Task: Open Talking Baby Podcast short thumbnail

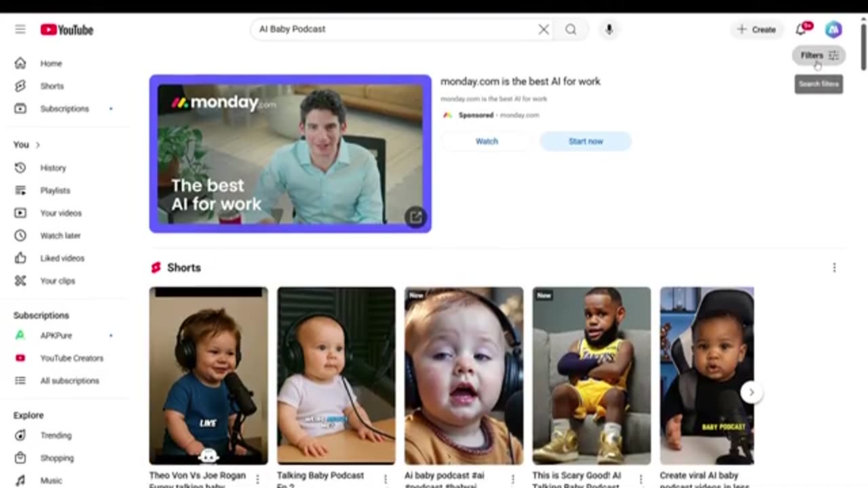Action: [x=336, y=375]
